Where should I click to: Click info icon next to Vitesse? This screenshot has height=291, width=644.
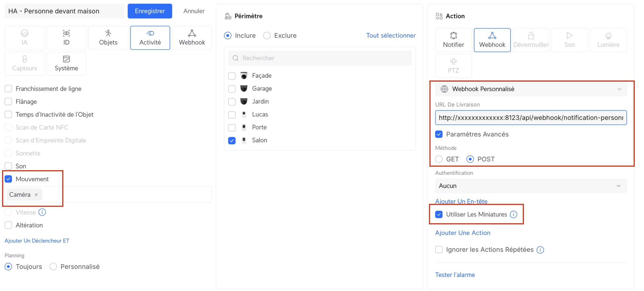pyautogui.click(x=42, y=212)
